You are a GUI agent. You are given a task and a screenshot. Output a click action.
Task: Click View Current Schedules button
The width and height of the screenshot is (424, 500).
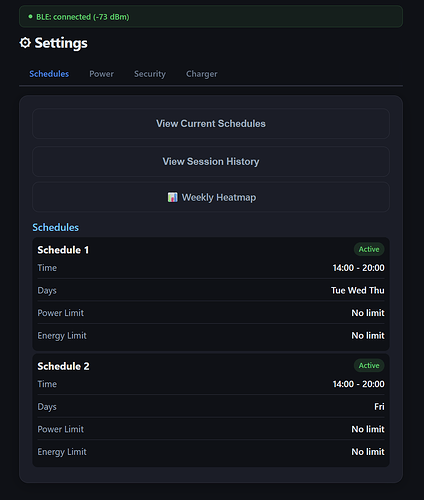[211, 123]
